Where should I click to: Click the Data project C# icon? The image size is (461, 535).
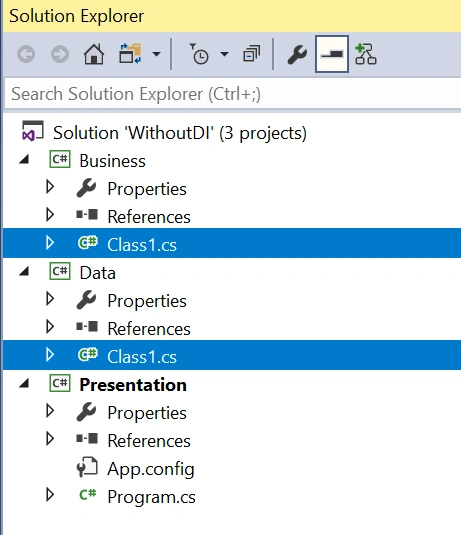[60, 271]
